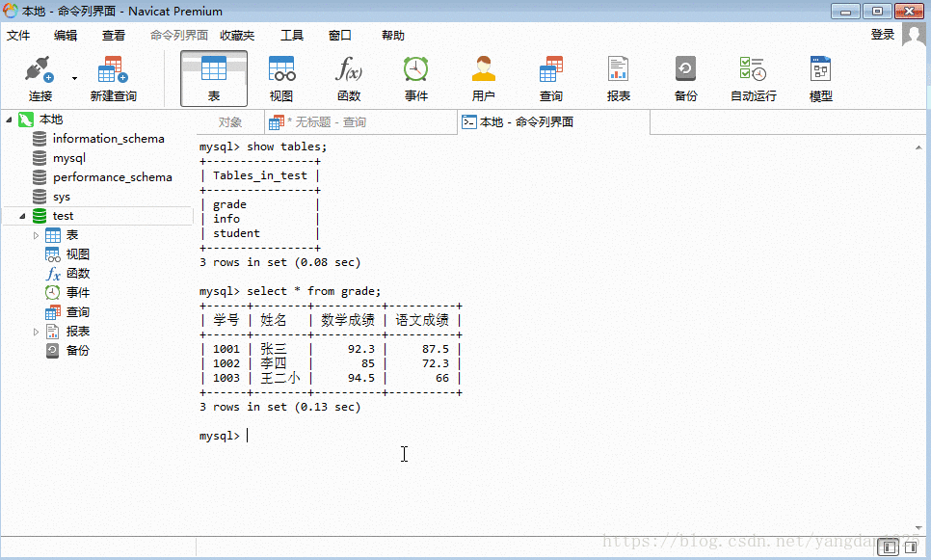Click the command line input area
Viewport: 931px width, 560px height.
pos(386,436)
